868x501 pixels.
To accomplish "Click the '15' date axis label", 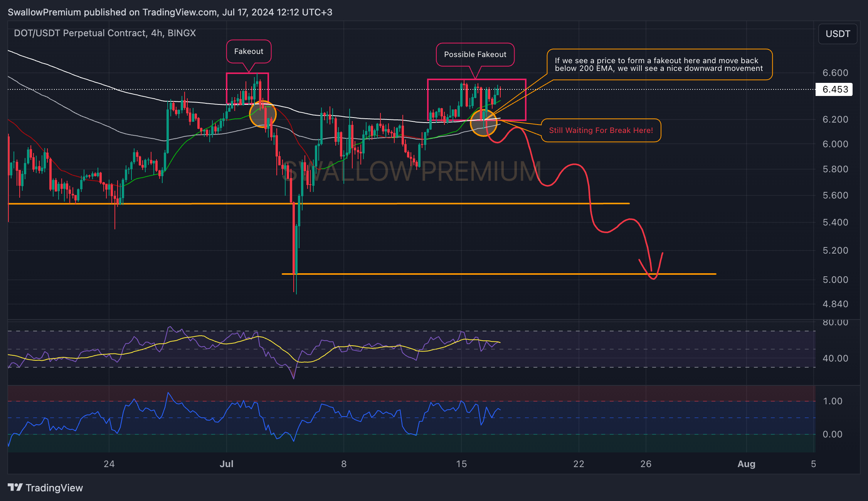I will click(x=461, y=464).
